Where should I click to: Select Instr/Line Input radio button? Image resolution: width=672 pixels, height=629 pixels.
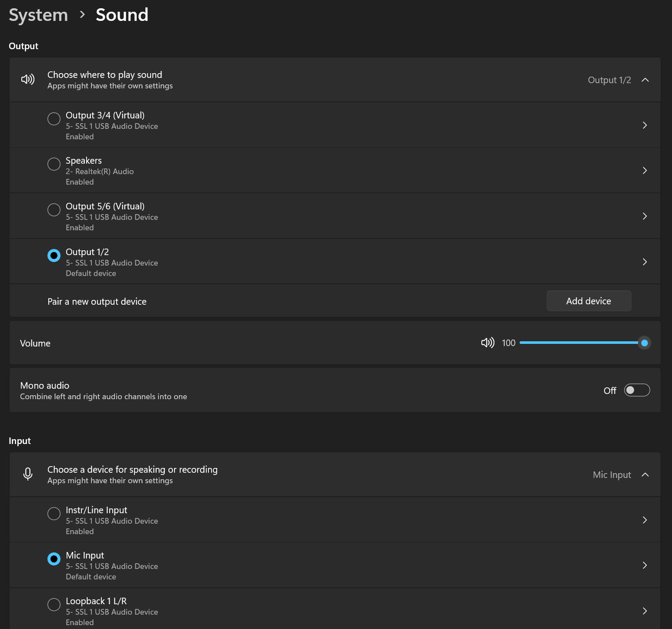54,514
